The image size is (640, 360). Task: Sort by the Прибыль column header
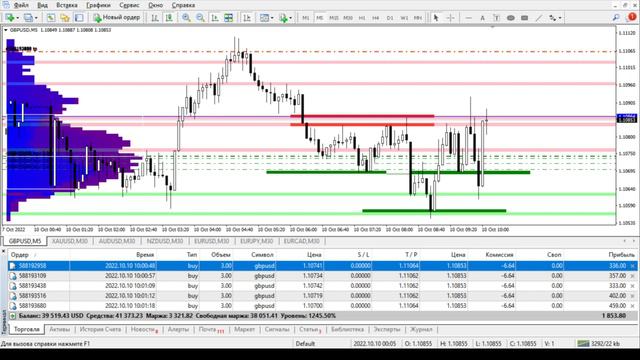click(621, 255)
